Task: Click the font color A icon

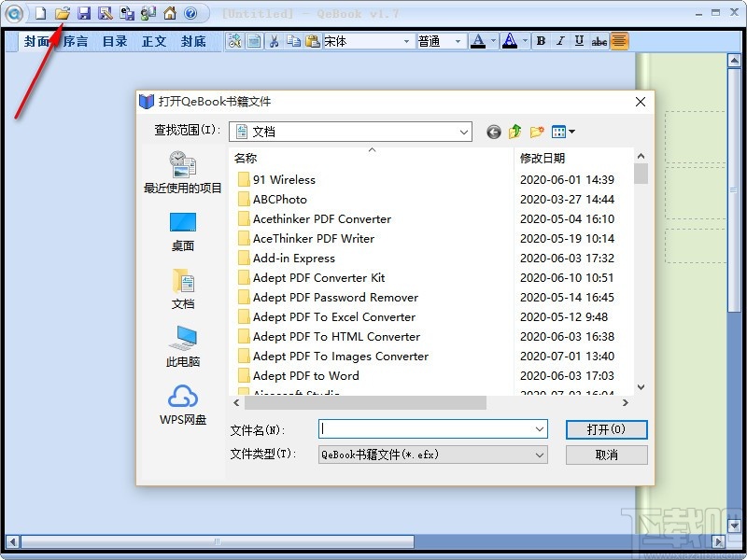Action: (x=480, y=41)
